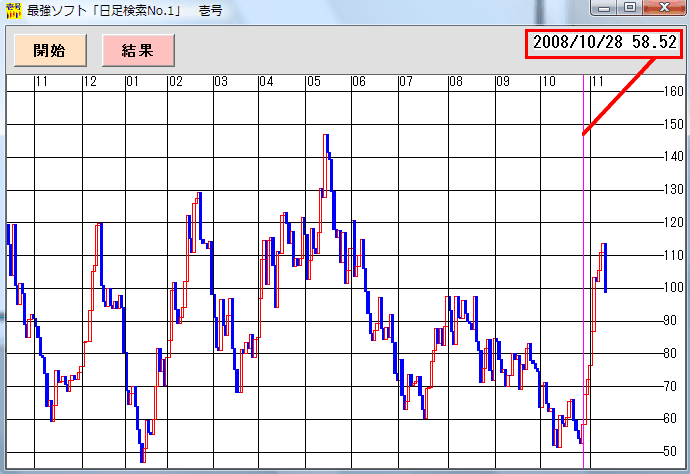Click the last blue bar at the chart's right end
The image size is (690, 474).
point(606,268)
